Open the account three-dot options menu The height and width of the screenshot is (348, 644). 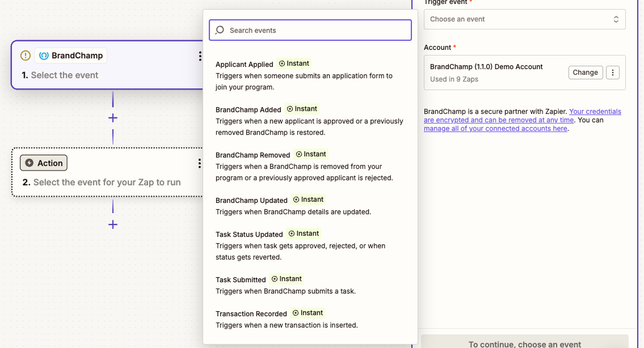[x=613, y=73]
